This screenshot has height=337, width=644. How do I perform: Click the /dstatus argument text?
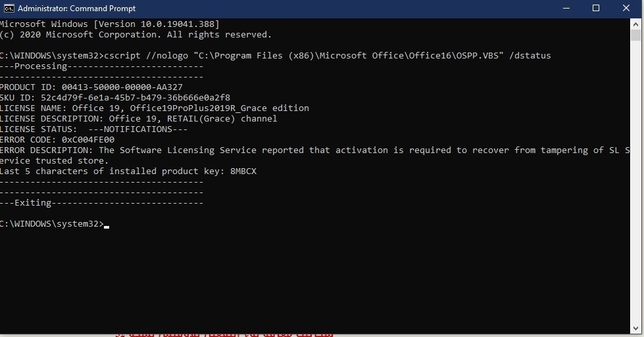pos(530,55)
